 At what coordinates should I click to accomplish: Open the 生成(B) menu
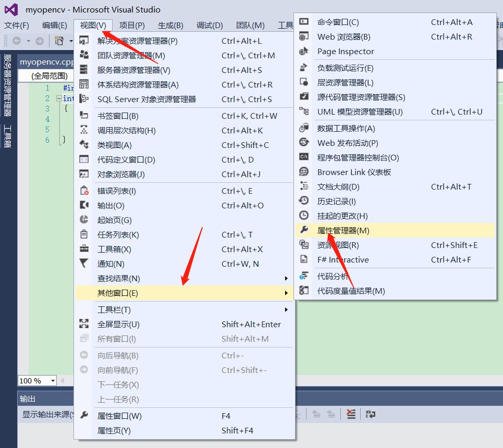click(x=170, y=26)
